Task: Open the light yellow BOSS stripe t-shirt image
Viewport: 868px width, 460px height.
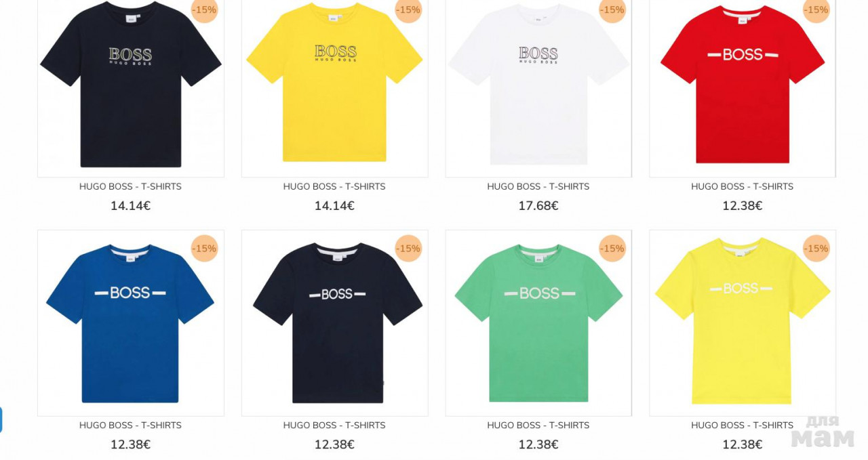Action: pos(743,323)
